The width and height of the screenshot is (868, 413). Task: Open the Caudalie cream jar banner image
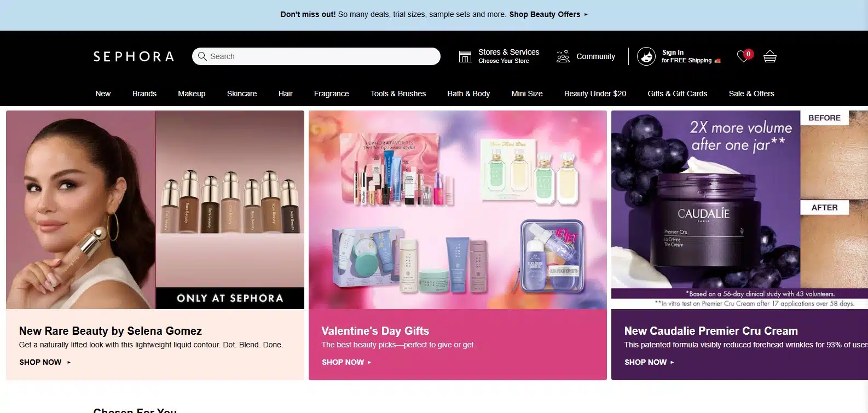click(739, 210)
